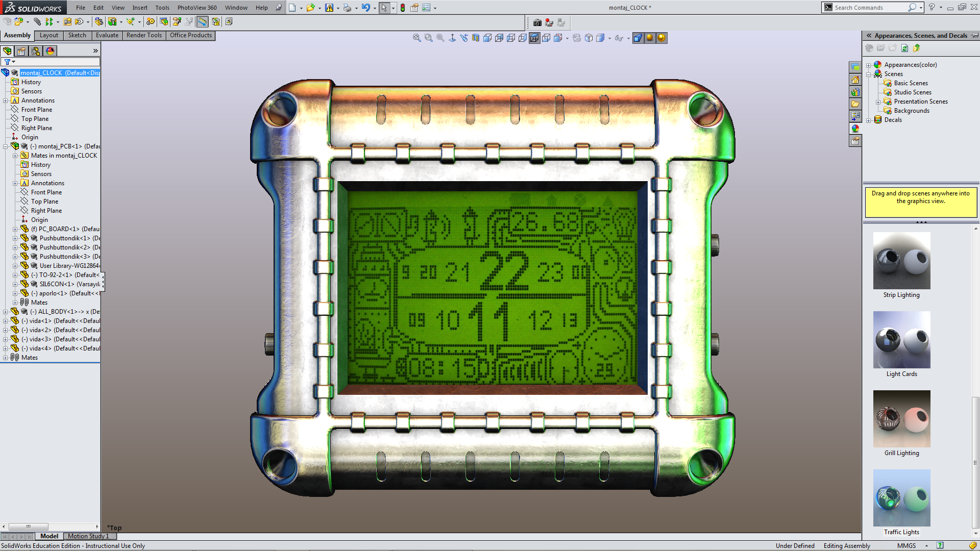Collapse the montaj_PCB<1> component
Viewport: 980px width, 551px height.
click(x=6, y=146)
